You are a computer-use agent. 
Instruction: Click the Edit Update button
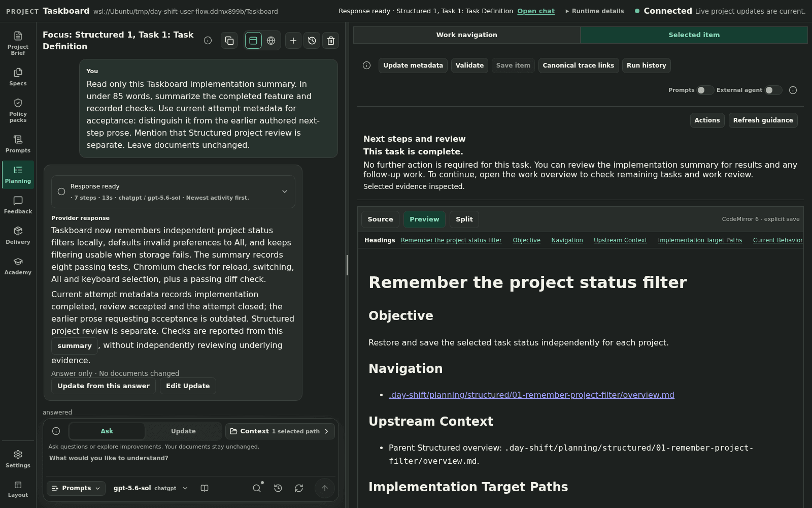point(188,386)
